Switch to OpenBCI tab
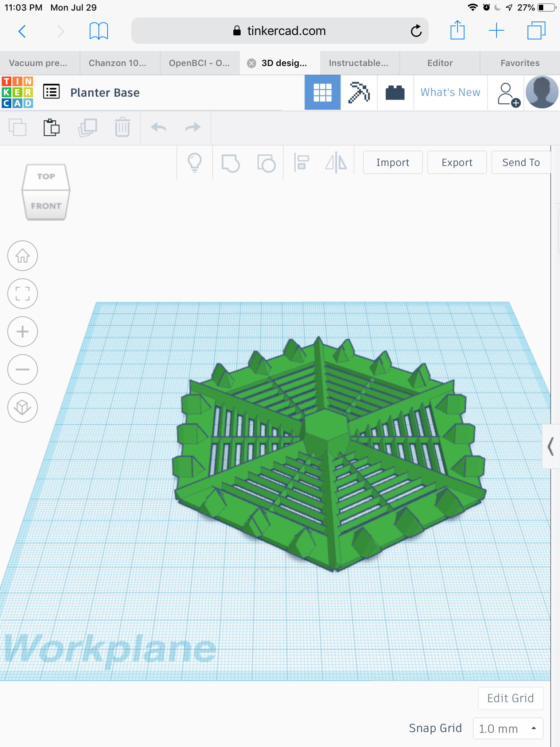Viewport: 560px width, 747px height. pos(200,63)
